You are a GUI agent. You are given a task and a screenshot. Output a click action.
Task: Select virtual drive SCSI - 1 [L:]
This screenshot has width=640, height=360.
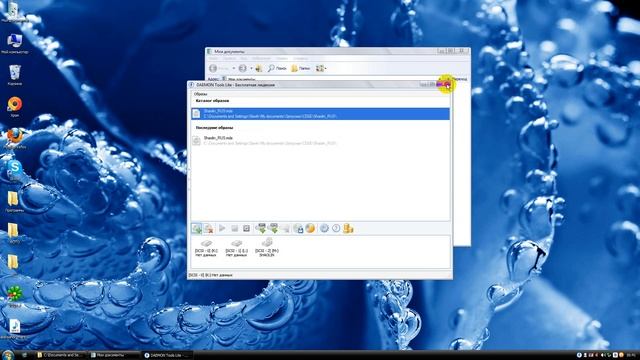pyautogui.click(x=237, y=248)
